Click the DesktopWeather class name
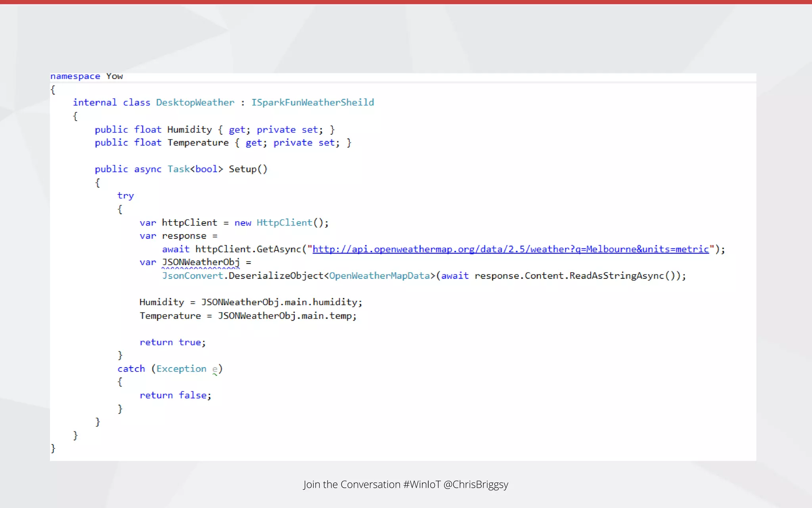Image resolution: width=812 pixels, height=508 pixels. click(195, 102)
